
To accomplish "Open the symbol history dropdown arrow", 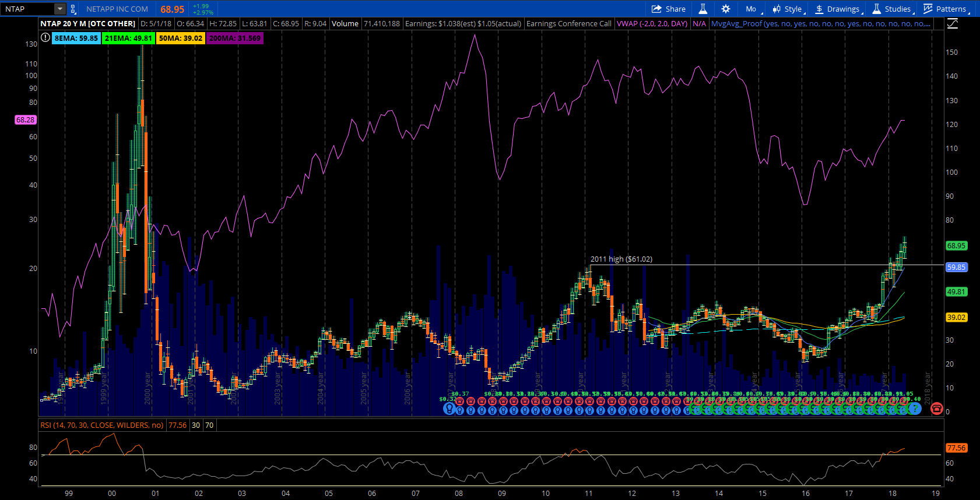I will (x=60, y=9).
